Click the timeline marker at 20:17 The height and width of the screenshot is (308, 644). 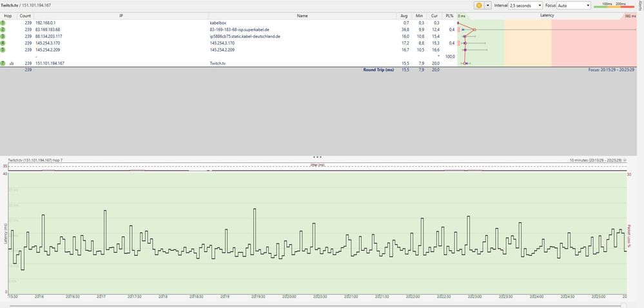[101, 296]
